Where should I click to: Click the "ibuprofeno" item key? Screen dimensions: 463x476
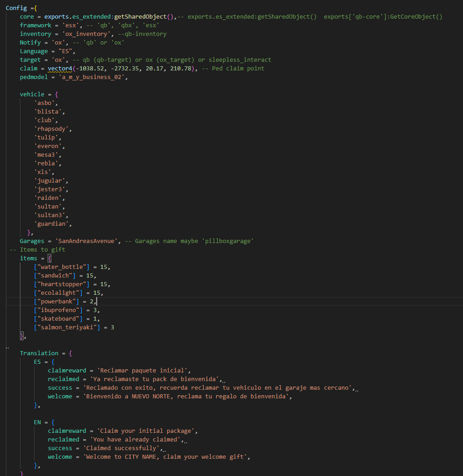tap(58, 310)
